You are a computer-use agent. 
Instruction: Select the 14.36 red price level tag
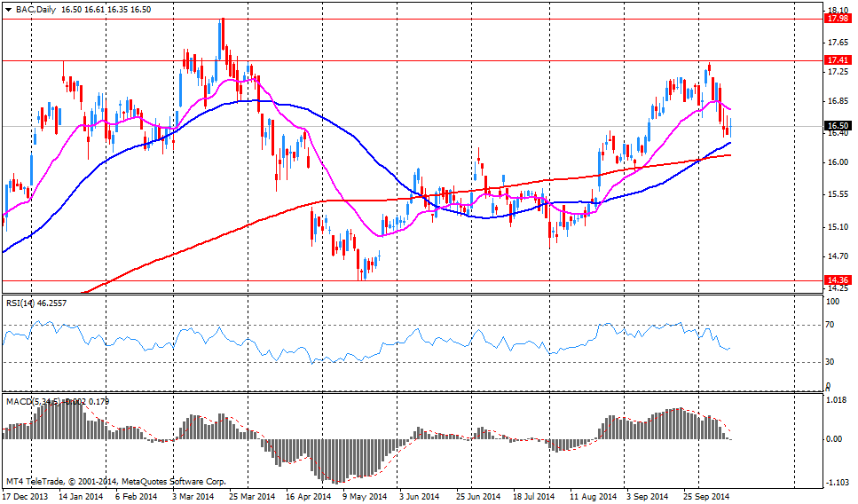[838, 280]
